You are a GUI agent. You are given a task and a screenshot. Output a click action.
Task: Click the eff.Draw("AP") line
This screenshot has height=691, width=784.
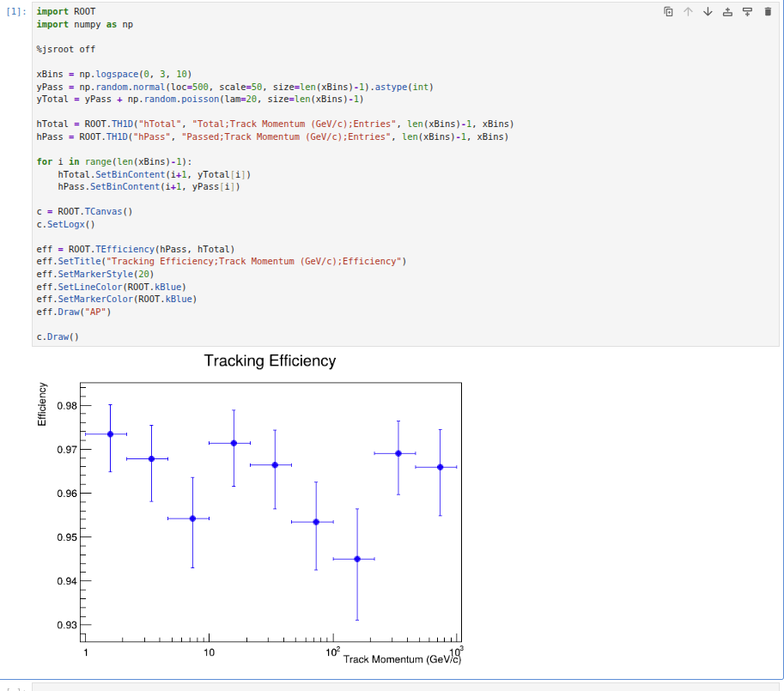(x=74, y=312)
